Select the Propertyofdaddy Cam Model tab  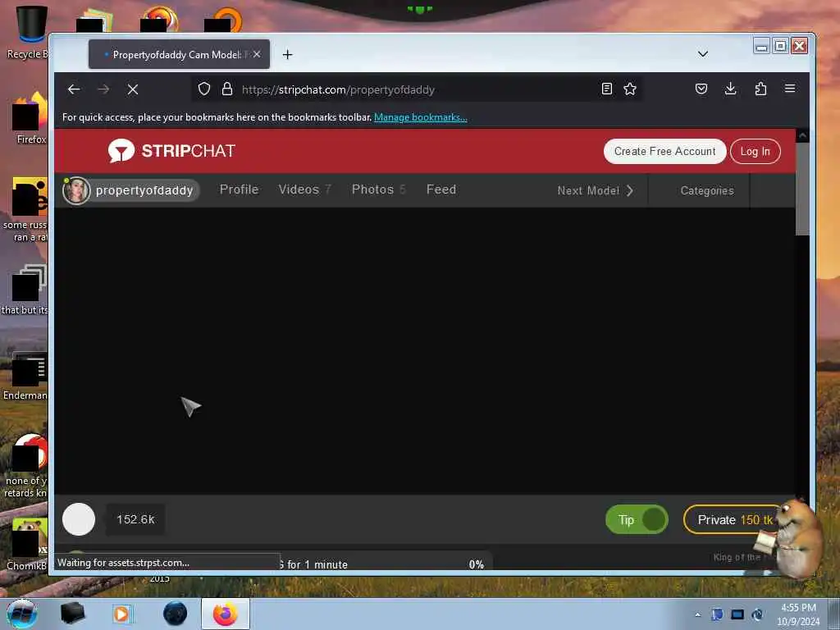[x=179, y=54]
